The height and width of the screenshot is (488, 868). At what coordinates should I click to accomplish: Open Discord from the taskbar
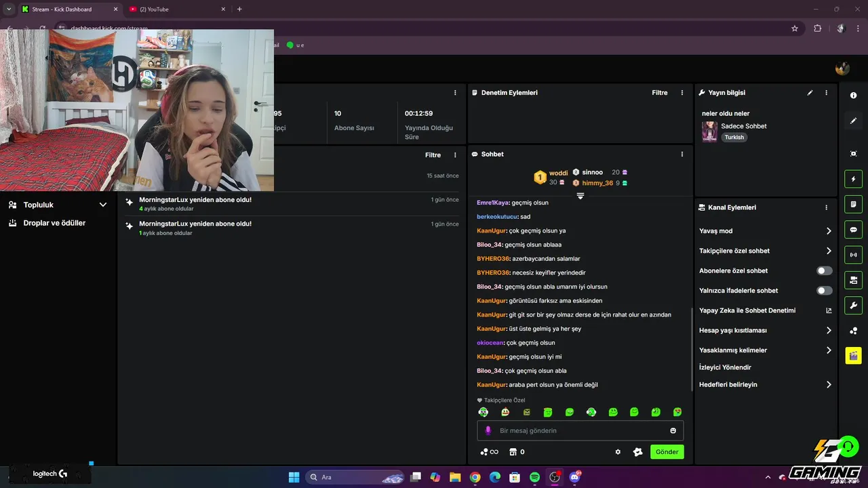[x=575, y=477]
